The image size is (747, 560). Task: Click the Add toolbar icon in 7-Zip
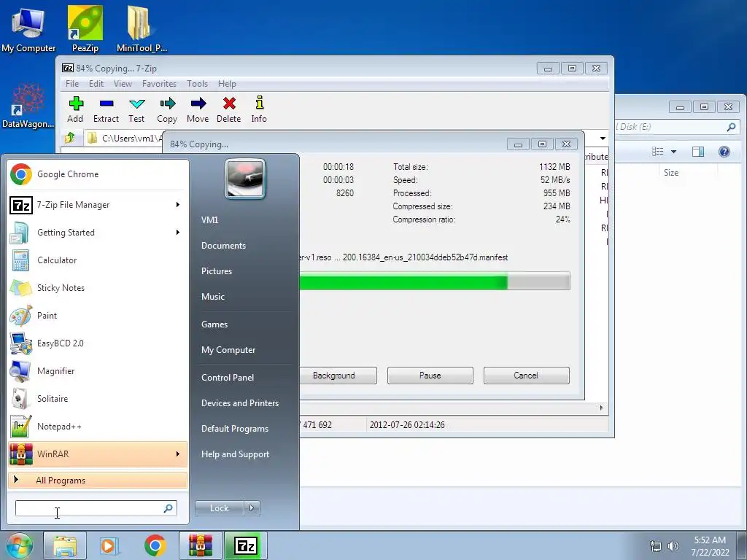click(75, 109)
